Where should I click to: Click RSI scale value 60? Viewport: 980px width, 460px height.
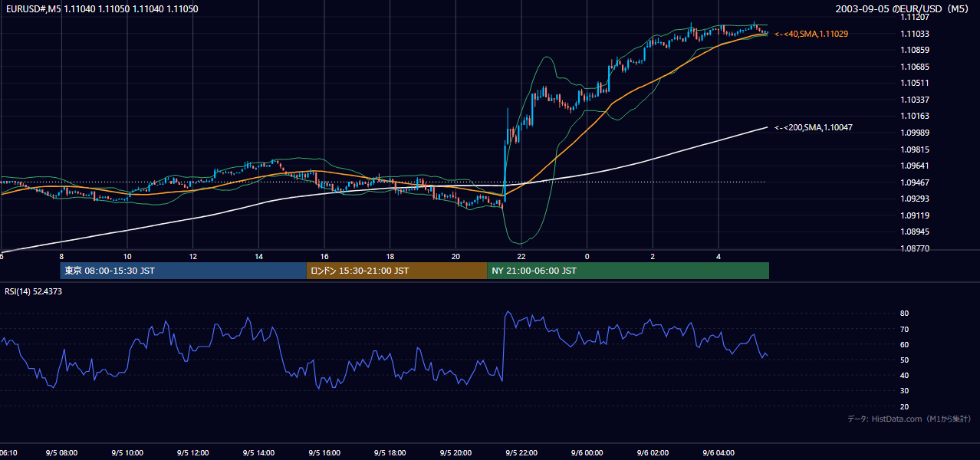[904, 344]
